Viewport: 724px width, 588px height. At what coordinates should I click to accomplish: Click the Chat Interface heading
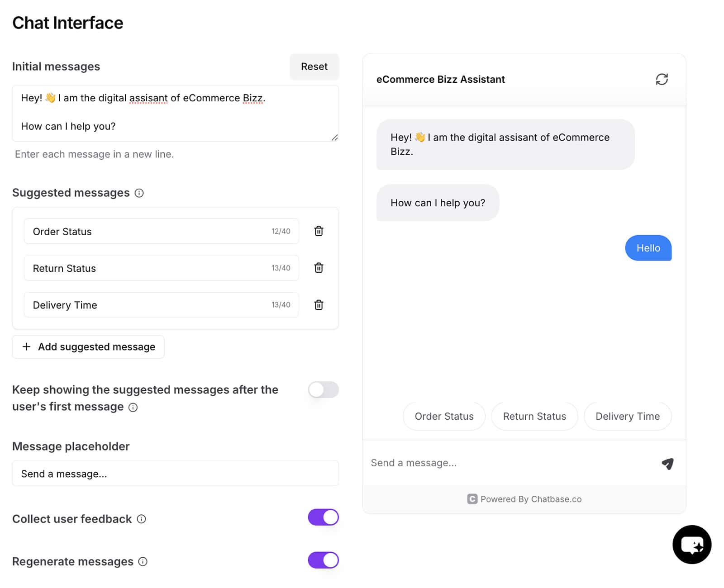coord(68,23)
